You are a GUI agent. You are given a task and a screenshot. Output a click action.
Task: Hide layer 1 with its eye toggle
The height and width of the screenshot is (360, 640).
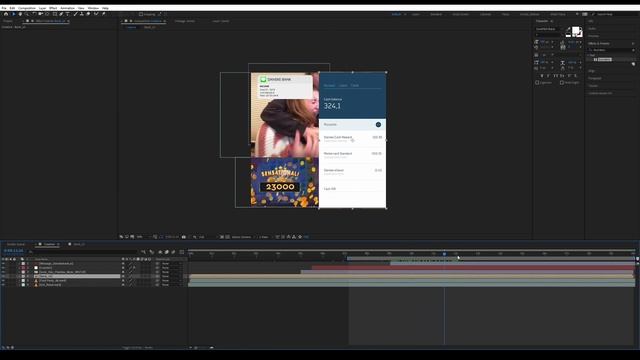[x=3, y=263]
